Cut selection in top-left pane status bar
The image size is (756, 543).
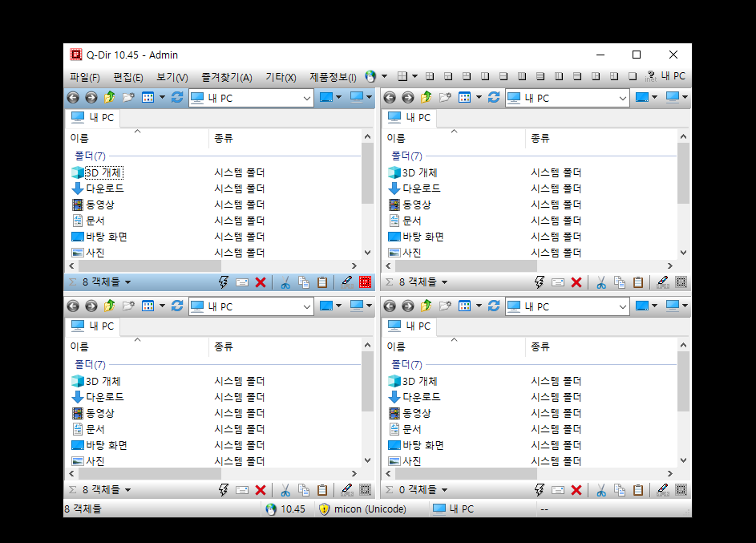(285, 282)
